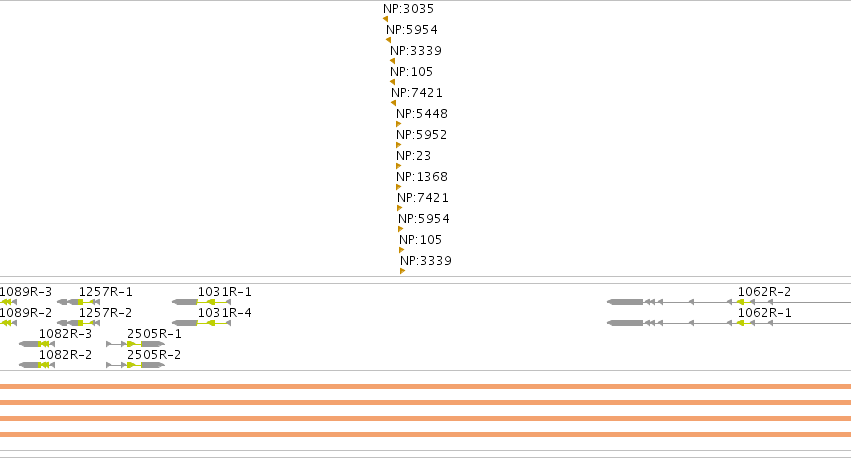
Task: Select NP:7421 label with right-pointing arrow
Action: (x=423, y=198)
